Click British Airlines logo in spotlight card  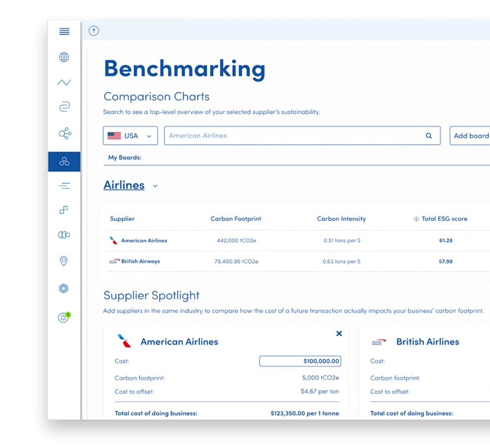pyautogui.click(x=379, y=342)
